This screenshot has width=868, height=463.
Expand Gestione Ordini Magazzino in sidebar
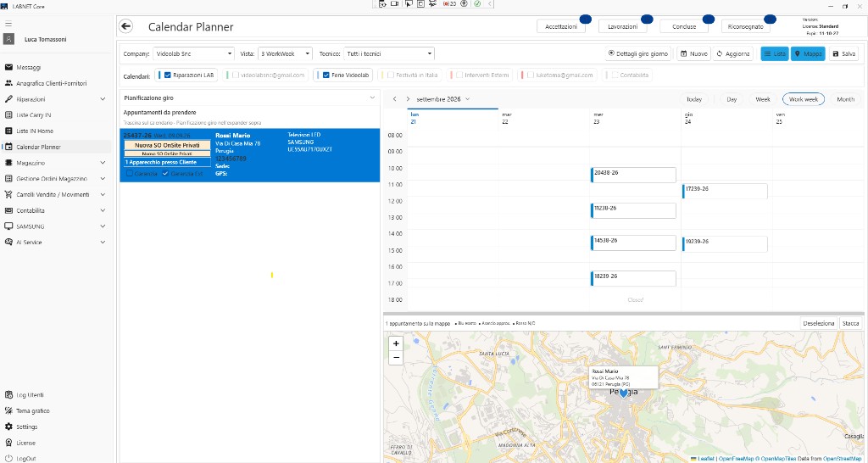103,179
